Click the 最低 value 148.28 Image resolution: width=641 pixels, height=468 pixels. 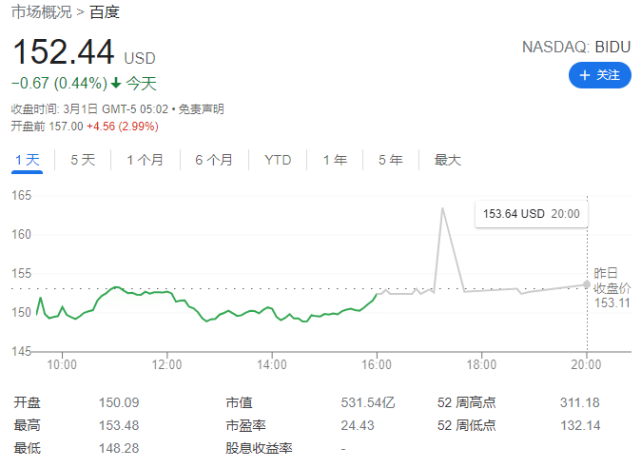click(119, 449)
